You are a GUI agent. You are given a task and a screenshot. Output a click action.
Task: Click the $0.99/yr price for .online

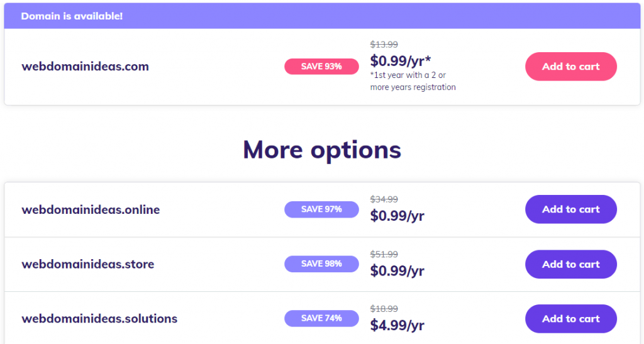pyautogui.click(x=397, y=216)
